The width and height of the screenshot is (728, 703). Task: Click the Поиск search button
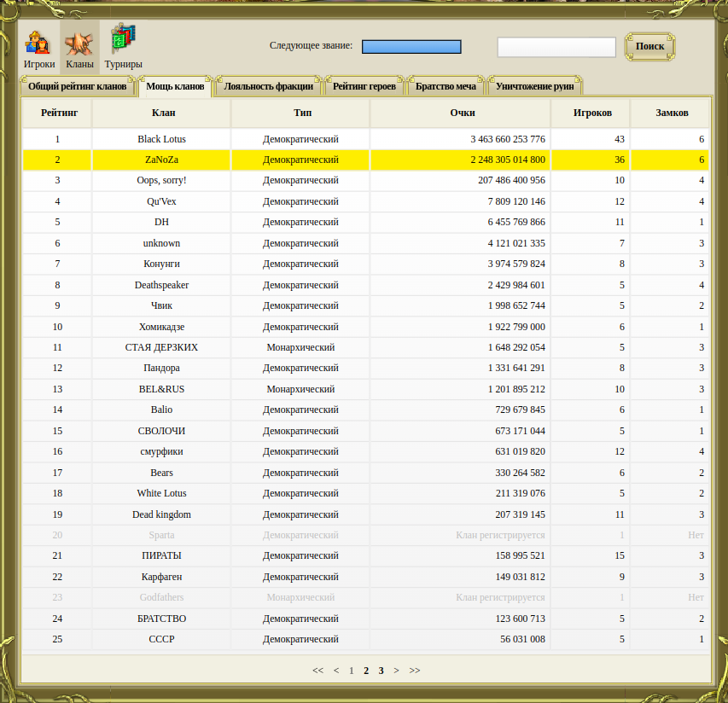pyautogui.click(x=649, y=46)
